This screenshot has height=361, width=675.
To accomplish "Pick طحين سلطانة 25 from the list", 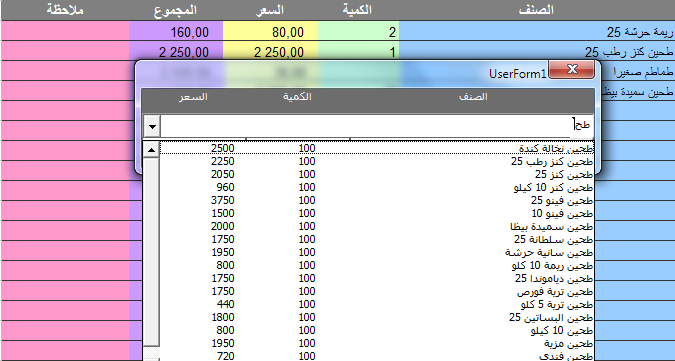I will pos(377,239).
